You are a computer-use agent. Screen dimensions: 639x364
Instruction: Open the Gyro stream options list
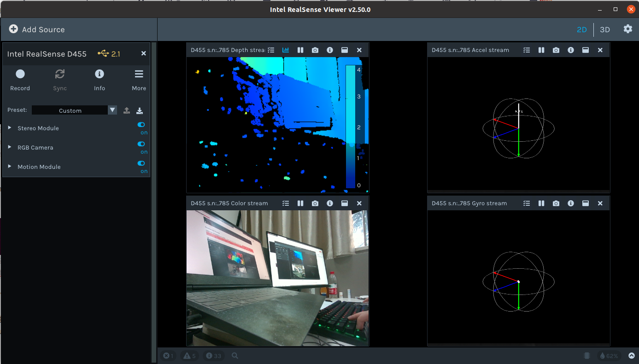tap(527, 203)
